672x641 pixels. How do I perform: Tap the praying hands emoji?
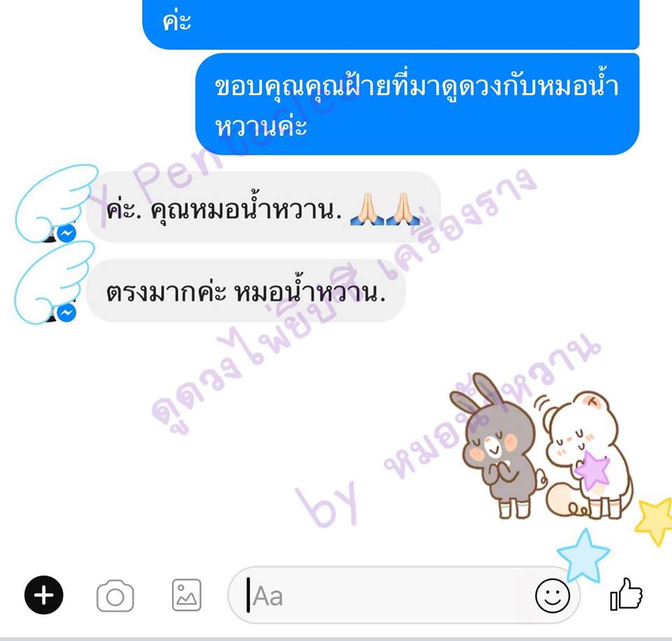click(x=384, y=209)
